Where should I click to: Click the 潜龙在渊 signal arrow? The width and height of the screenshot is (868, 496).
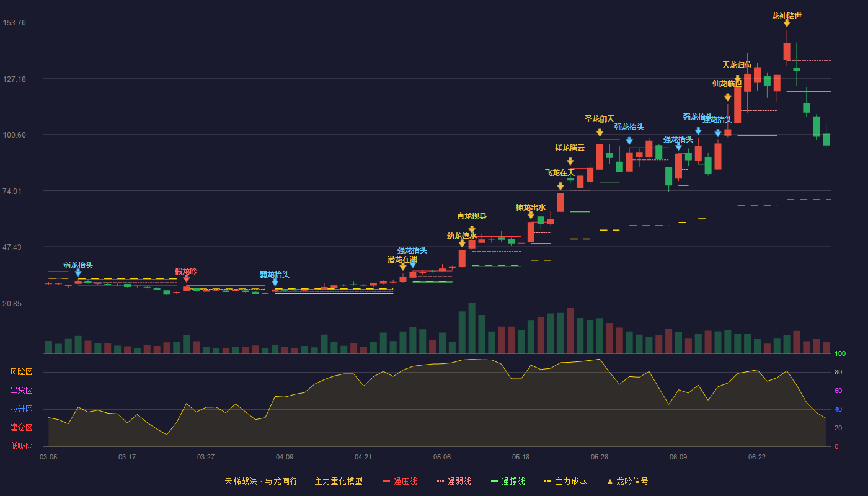(402, 268)
